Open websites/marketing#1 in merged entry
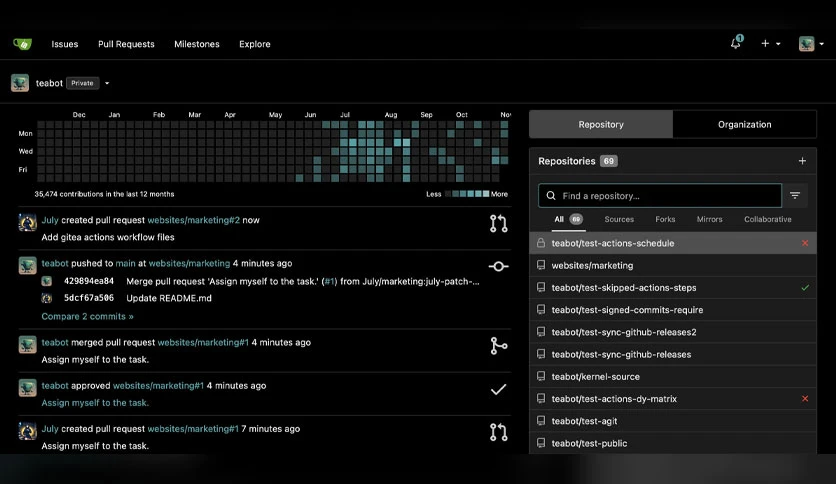The height and width of the screenshot is (484, 836). tap(203, 343)
